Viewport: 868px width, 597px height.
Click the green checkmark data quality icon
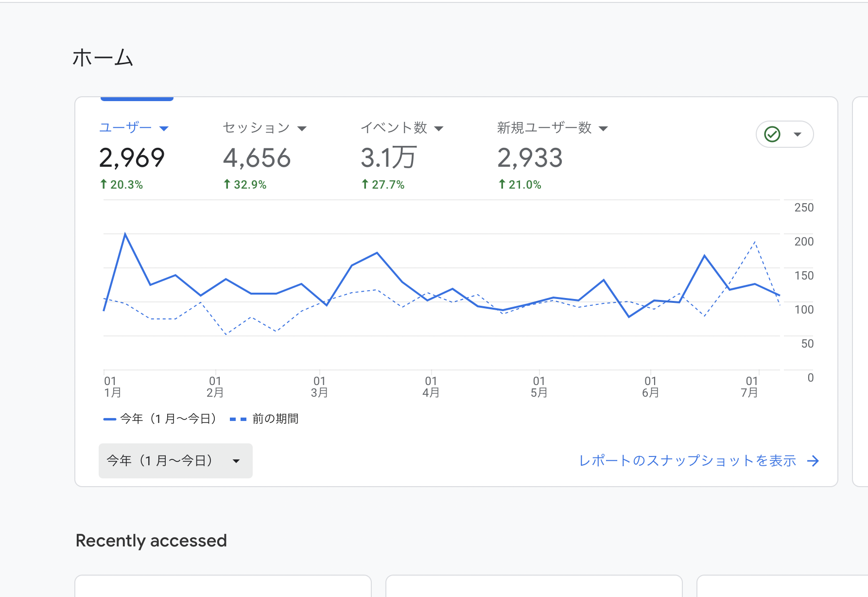(x=772, y=134)
